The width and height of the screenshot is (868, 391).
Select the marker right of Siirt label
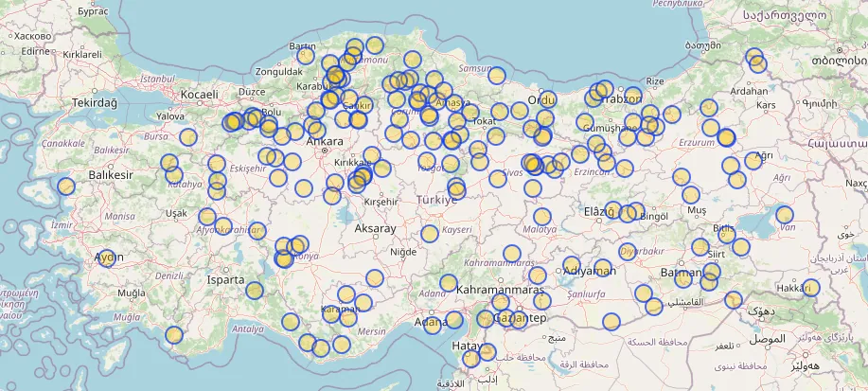[740, 247]
